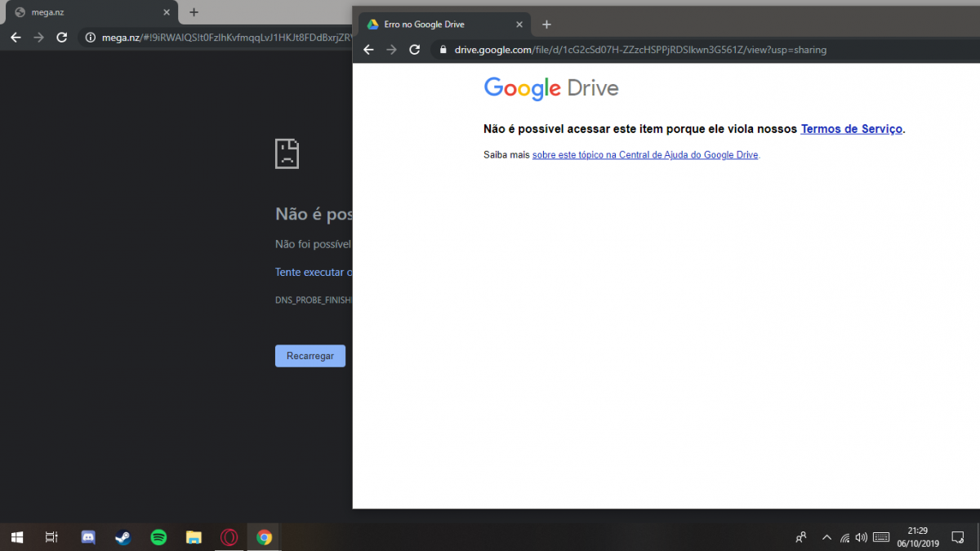Viewport: 980px width, 551px height.
Task: Open a new tab in mega.nz window
Action: pos(194,12)
